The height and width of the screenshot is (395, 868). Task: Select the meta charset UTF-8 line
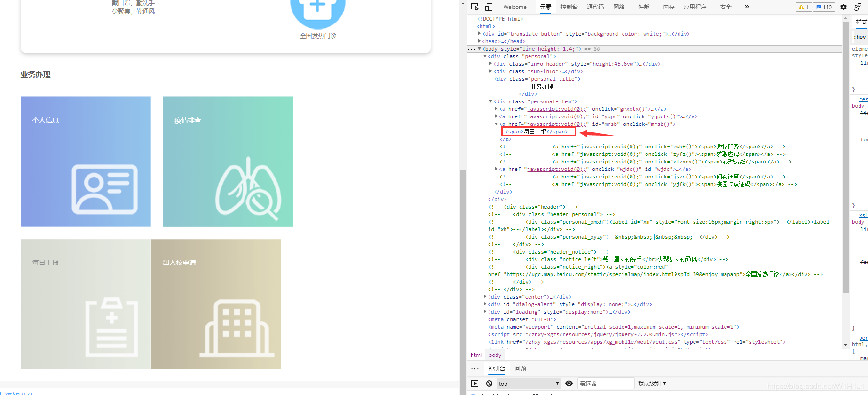[x=522, y=319]
